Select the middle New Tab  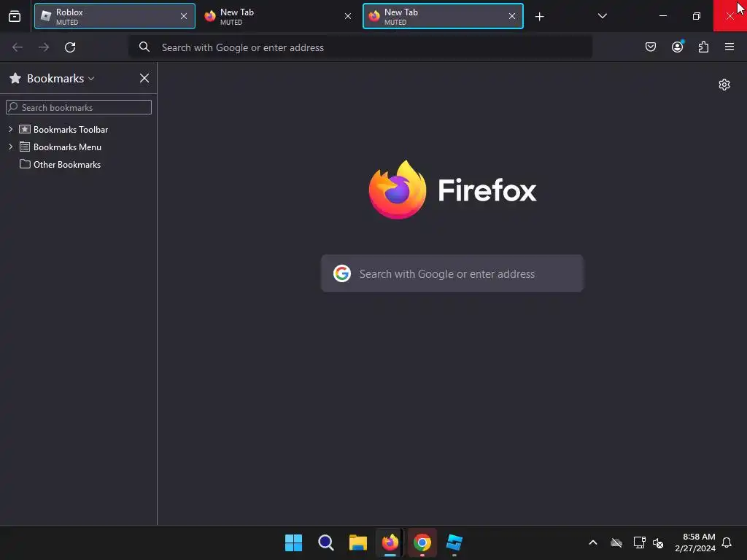pos(279,16)
